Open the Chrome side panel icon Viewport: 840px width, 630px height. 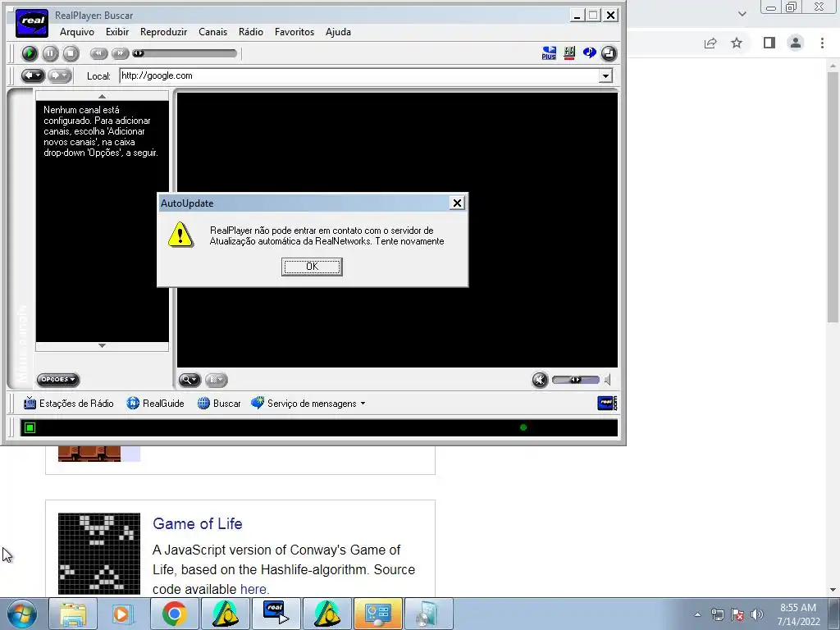(x=769, y=43)
